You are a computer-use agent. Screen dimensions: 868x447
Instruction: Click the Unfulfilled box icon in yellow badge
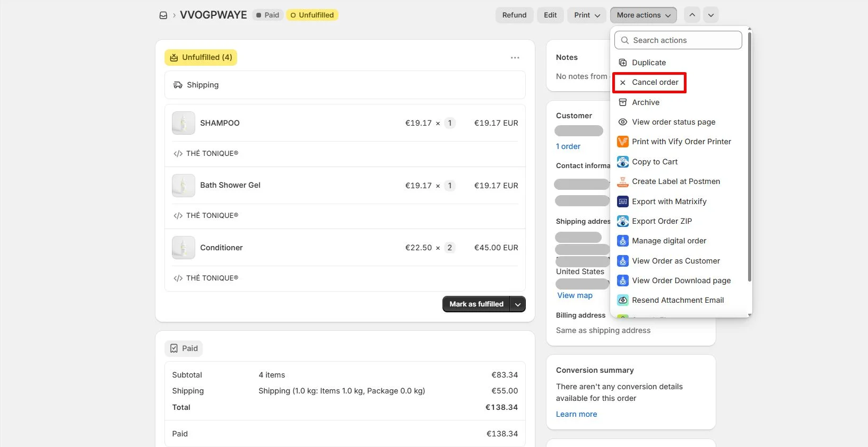[x=174, y=57]
